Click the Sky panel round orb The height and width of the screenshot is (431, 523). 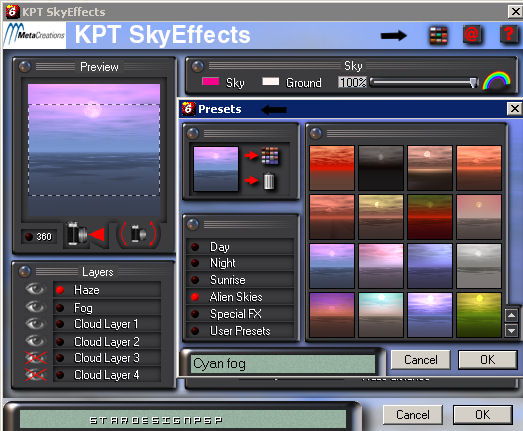coord(197,66)
